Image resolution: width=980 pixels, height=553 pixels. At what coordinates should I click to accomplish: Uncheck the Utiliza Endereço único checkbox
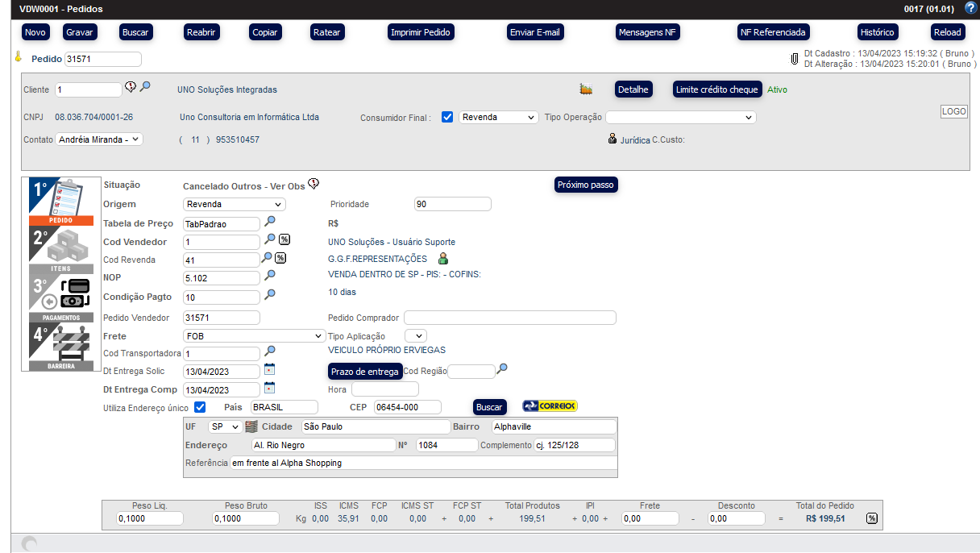pos(200,407)
